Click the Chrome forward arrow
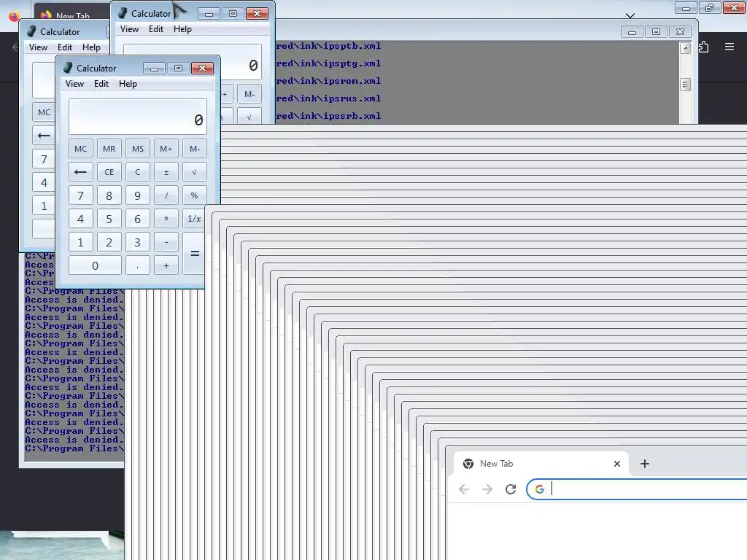 (x=487, y=489)
